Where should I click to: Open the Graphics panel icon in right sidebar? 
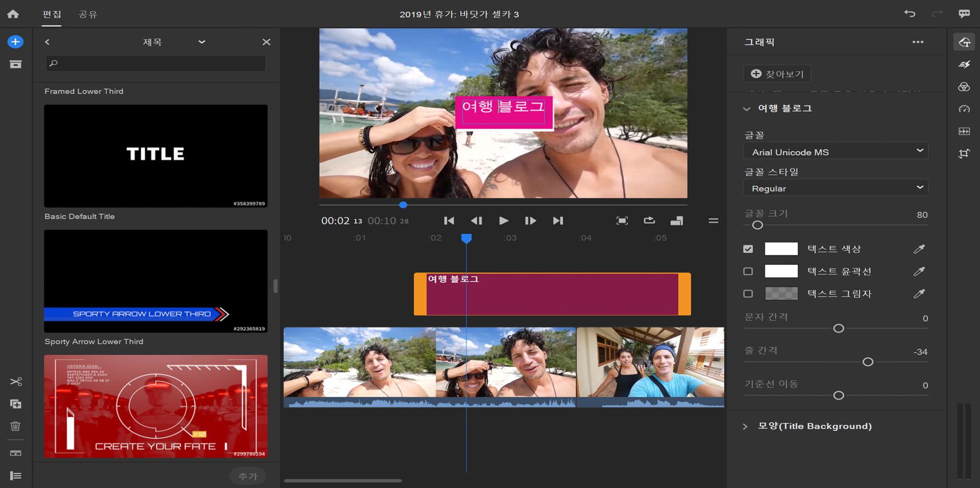pyautogui.click(x=964, y=42)
